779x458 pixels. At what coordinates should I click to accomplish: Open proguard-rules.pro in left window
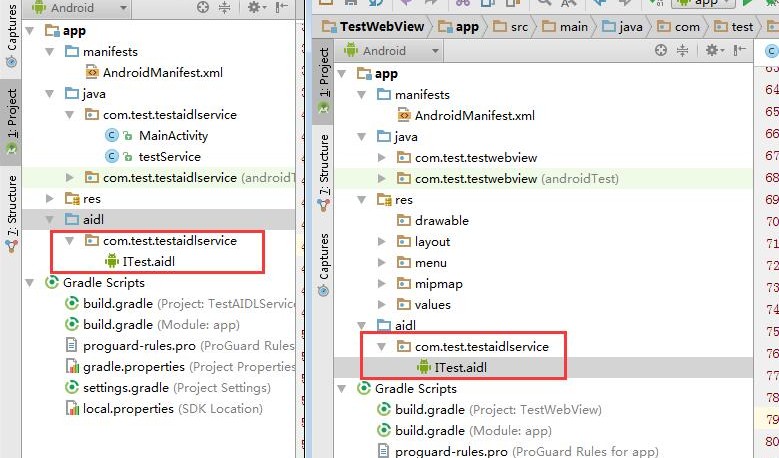pyautogui.click(x=180, y=346)
